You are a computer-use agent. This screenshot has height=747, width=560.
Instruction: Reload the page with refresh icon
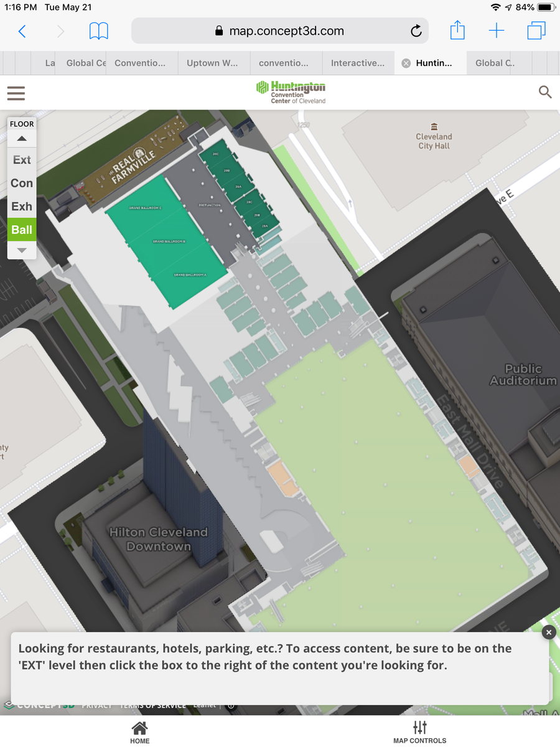pos(416,31)
